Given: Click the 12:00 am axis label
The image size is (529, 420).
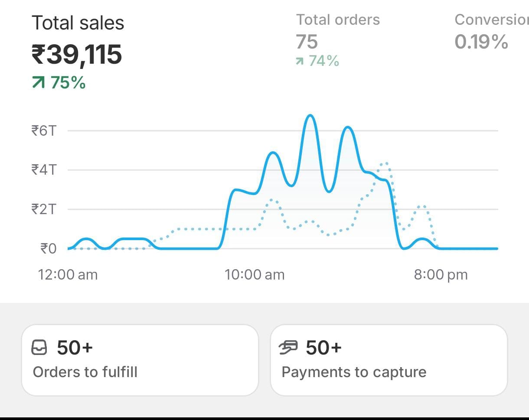Looking at the screenshot, I should (68, 275).
